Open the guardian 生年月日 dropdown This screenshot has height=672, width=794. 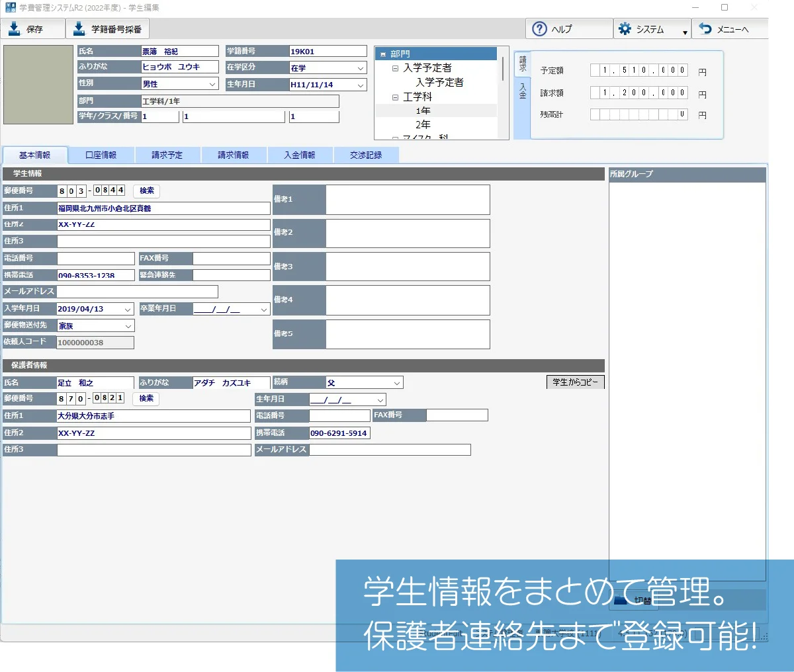pos(380,400)
